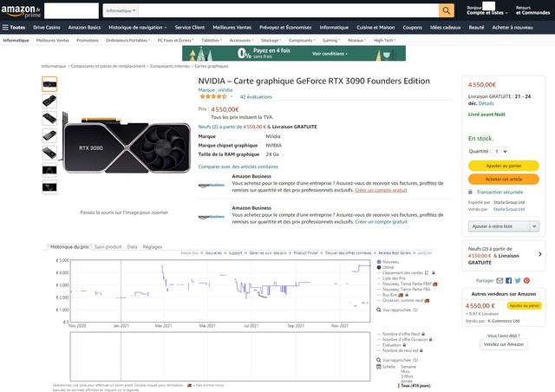555x392 pixels.
Task: Toggle Occasion, comme neuf series
Action: (x=400, y=300)
